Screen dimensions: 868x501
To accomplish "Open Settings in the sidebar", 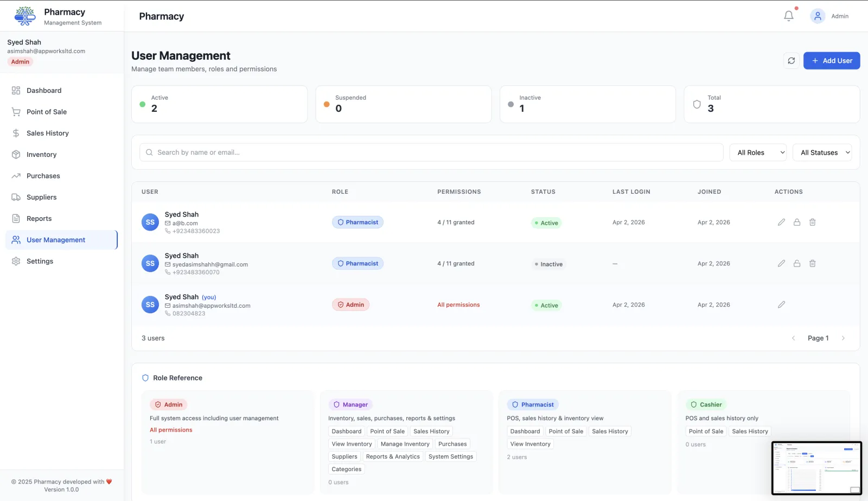I will [x=61, y=261].
